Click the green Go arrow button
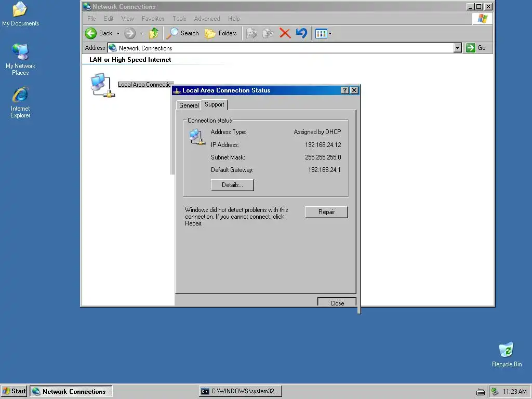This screenshot has height=399, width=532. [x=470, y=48]
